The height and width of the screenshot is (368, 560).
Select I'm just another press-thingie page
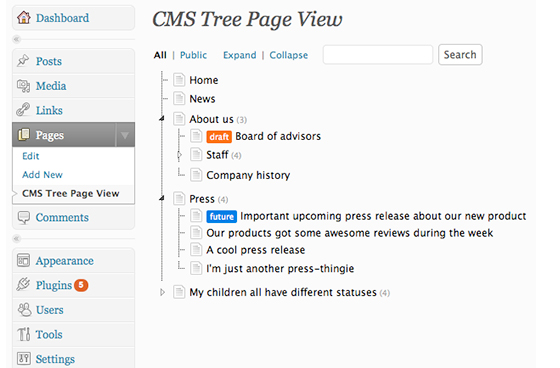tap(280, 268)
